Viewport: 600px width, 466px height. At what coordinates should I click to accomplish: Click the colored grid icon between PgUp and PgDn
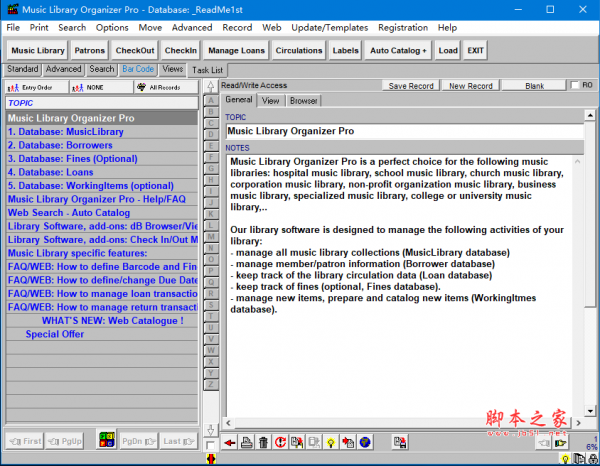106,440
